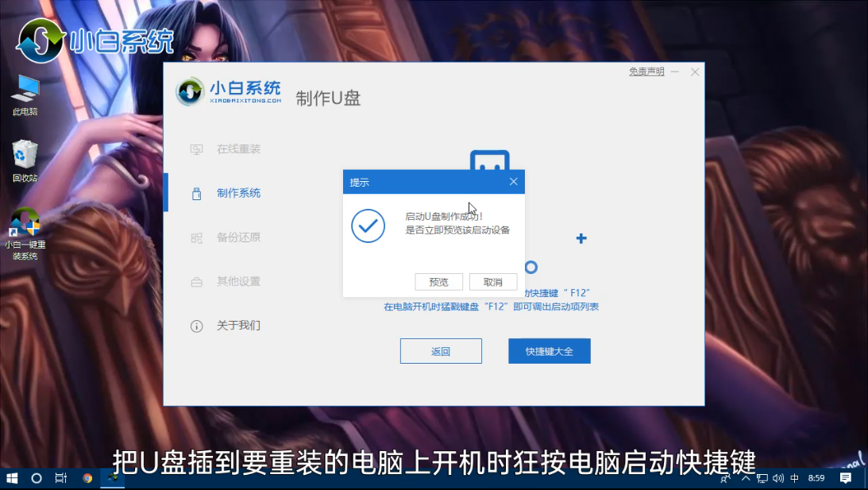
Task: Open Cortana search circle on taskbar
Action: pyautogui.click(x=37, y=478)
